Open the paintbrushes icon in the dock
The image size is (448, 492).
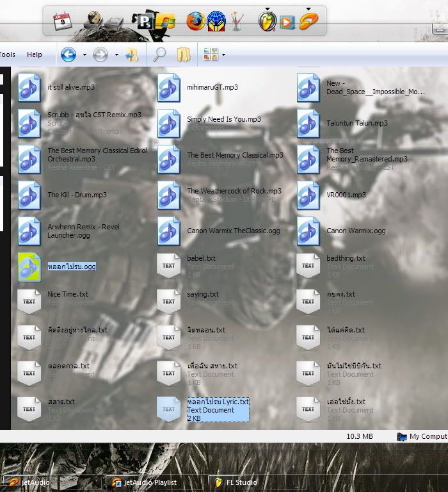(237, 21)
